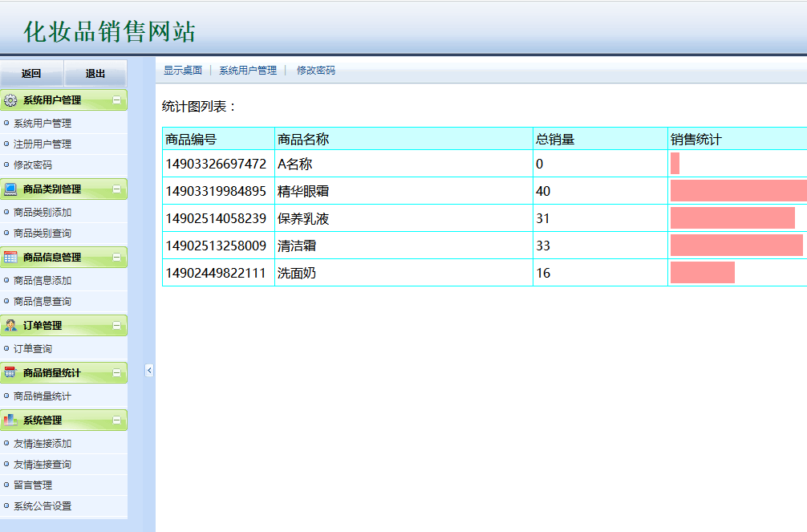This screenshot has width=807, height=532.
Task: Open the 显示桌面 tab
Action: pyautogui.click(x=183, y=70)
